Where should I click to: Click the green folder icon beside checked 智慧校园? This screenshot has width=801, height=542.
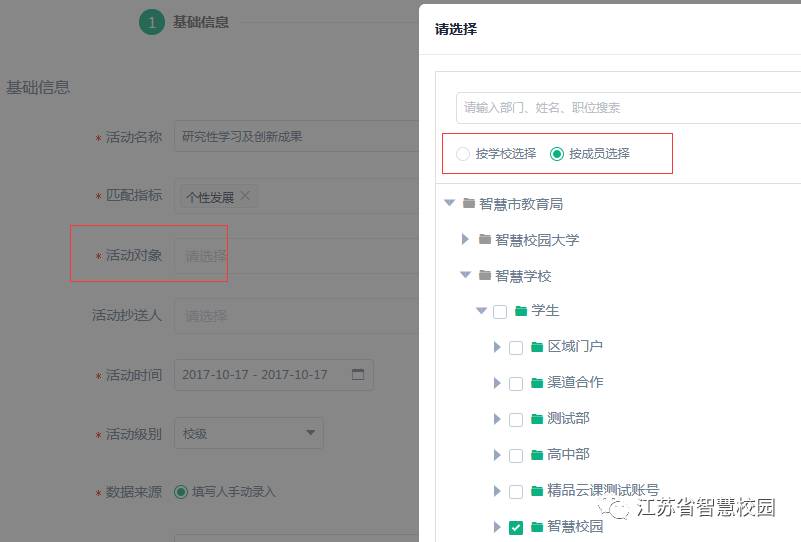coord(537,527)
